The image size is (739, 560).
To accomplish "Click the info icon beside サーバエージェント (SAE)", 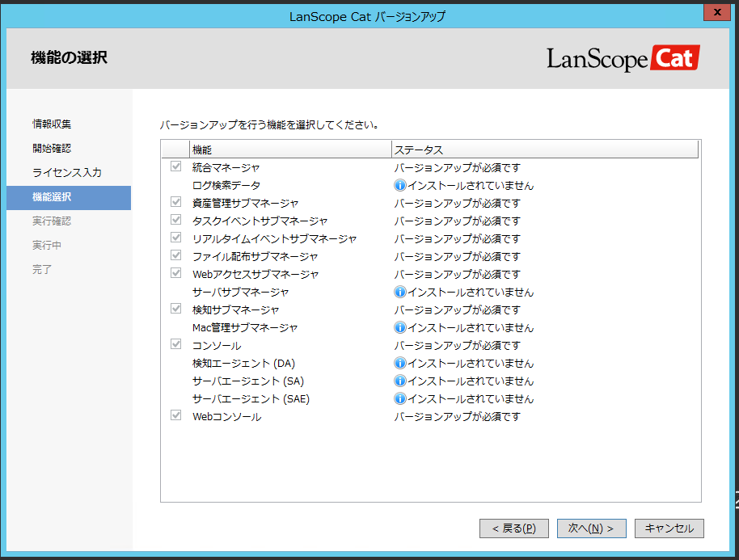I will click(x=400, y=398).
